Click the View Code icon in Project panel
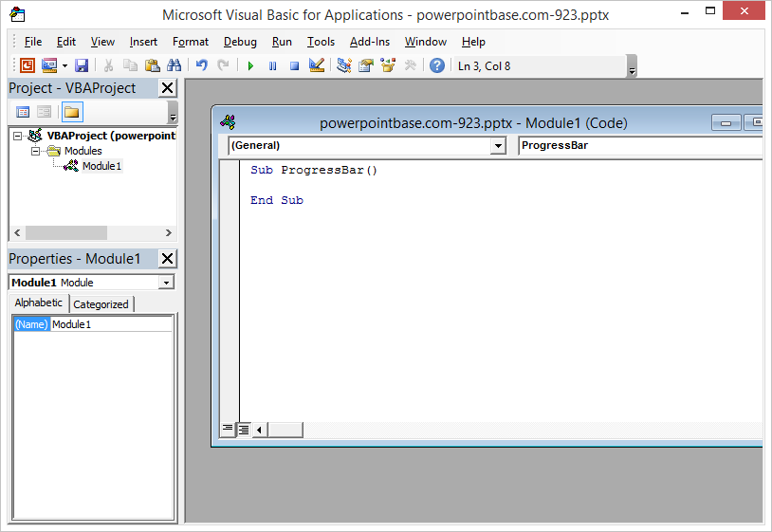 click(23, 112)
